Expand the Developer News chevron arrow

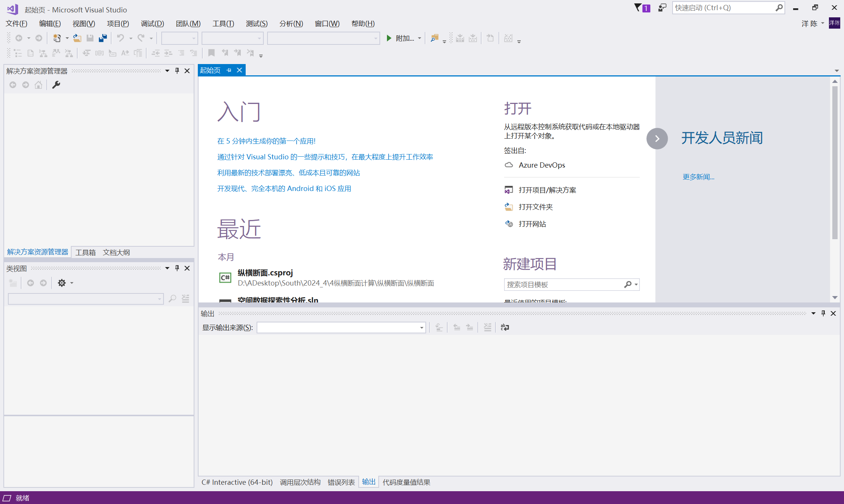pyautogui.click(x=657, y=139)
